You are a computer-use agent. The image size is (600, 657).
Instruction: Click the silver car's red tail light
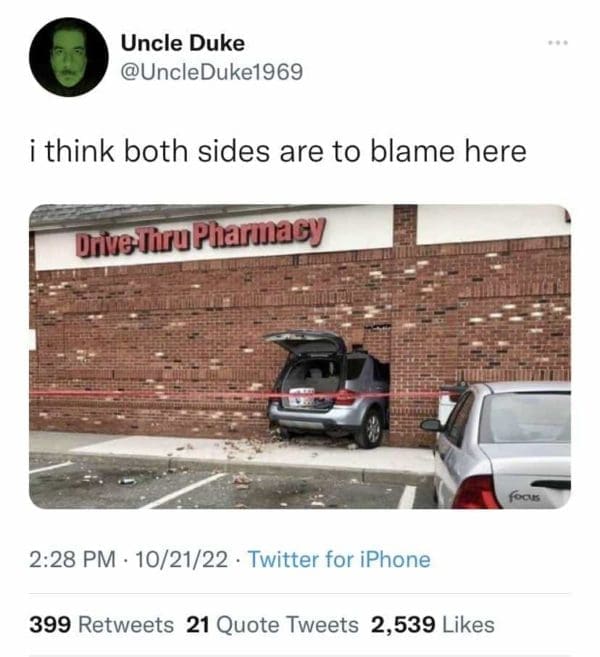point(476,492)
